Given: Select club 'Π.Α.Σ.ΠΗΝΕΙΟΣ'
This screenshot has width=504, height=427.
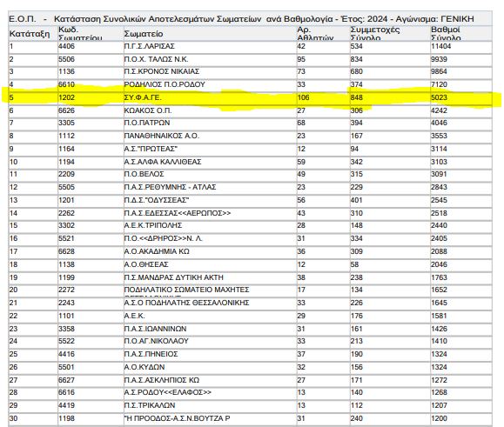Looking at the screenshot, I should tap(151, 355).
